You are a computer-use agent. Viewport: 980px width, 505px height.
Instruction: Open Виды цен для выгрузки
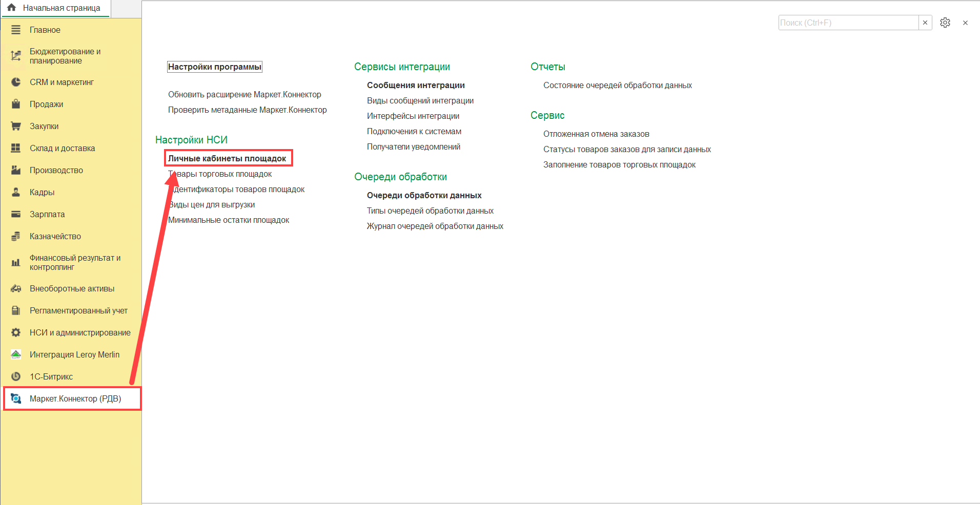[x=212, y=204]
